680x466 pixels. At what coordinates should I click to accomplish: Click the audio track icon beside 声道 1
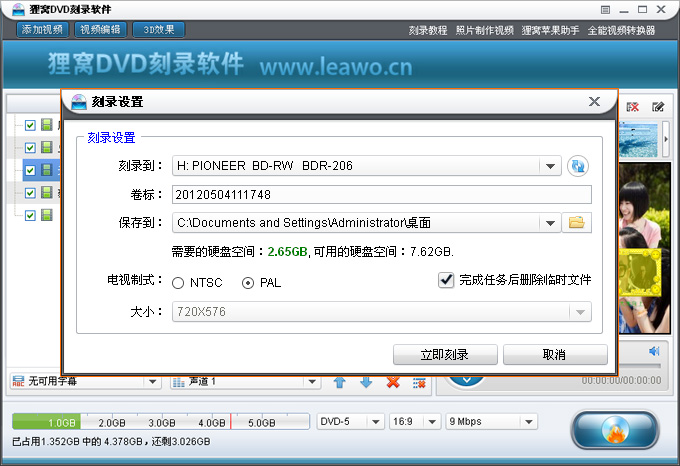(x=179, y=382)
